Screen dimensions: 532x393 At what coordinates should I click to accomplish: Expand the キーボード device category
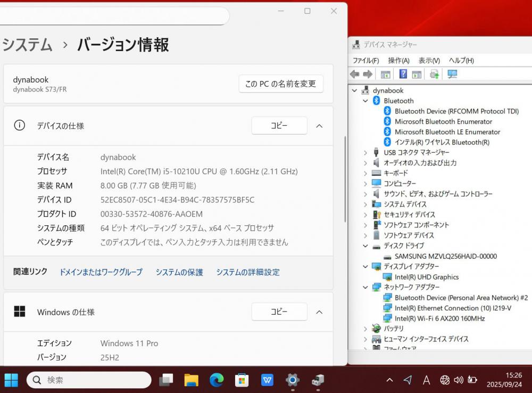(x=365, y=173)
